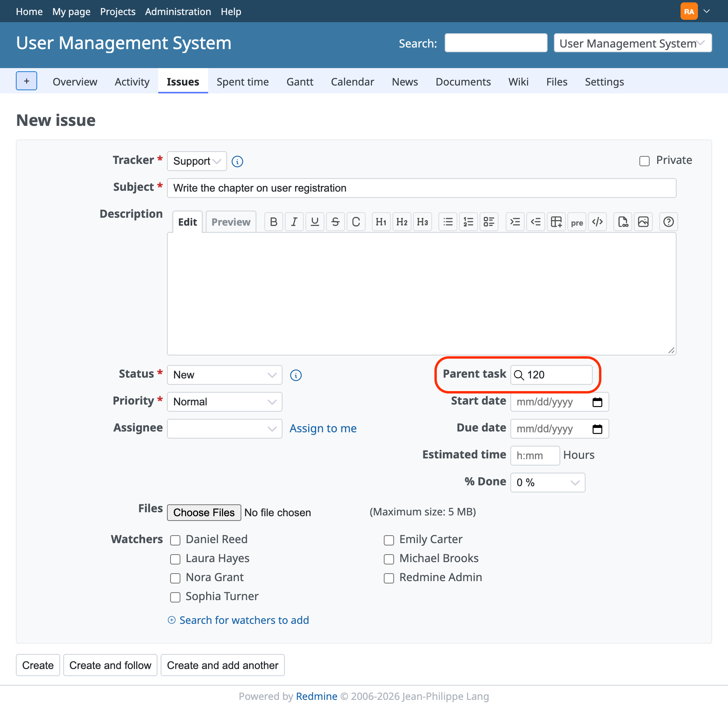Expand the Assignee dropdown
Viewport: 728px width, 707px height.
[225, 429]
